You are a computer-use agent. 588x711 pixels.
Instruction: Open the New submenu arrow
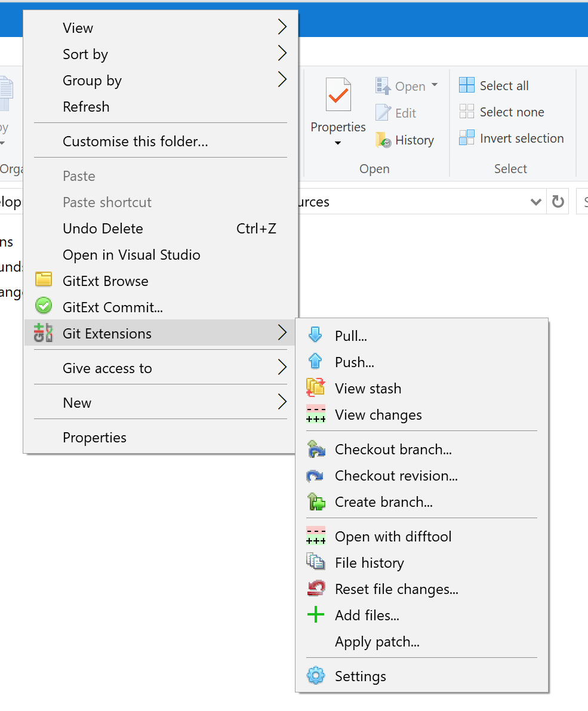(281, 401)
